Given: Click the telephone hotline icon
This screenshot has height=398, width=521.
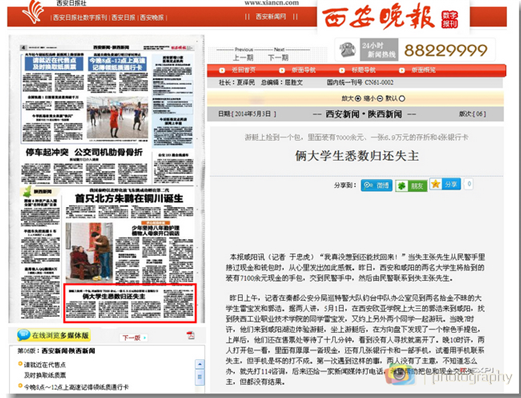Looking at the screenshot, I should pyautogui.click(x=347, y=50).
